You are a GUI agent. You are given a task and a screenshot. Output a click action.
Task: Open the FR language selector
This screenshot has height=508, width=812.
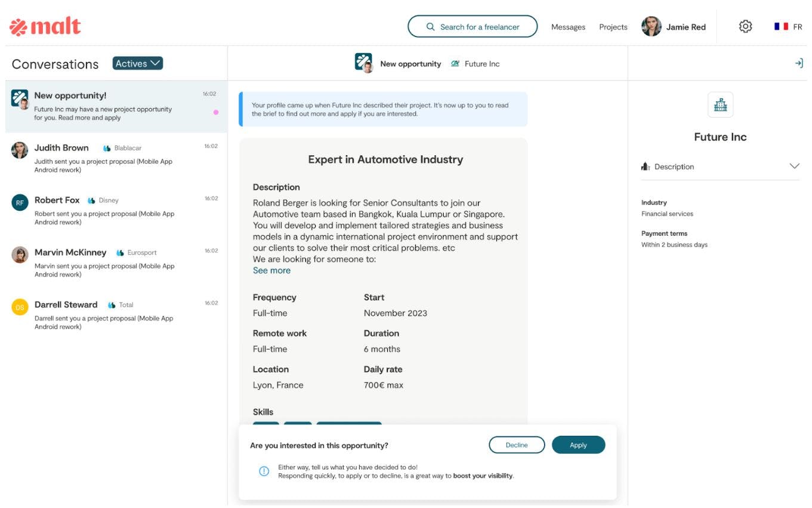coord(788,27)
